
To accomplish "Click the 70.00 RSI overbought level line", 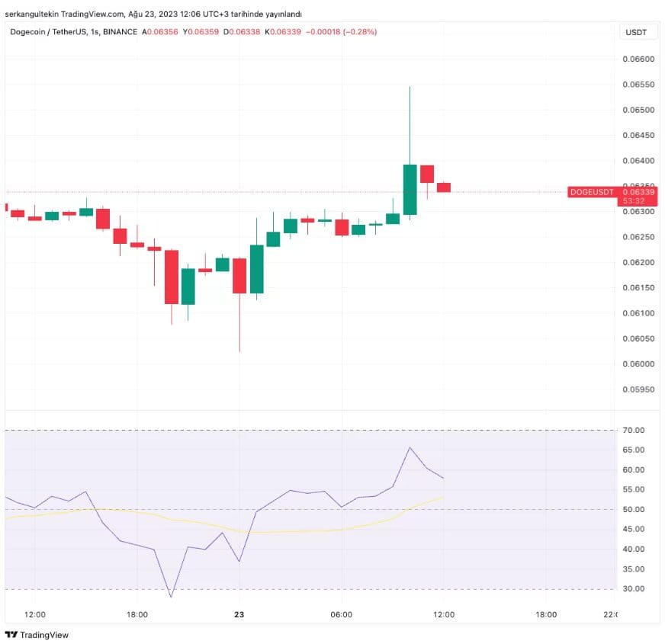I will pos(305,428).
